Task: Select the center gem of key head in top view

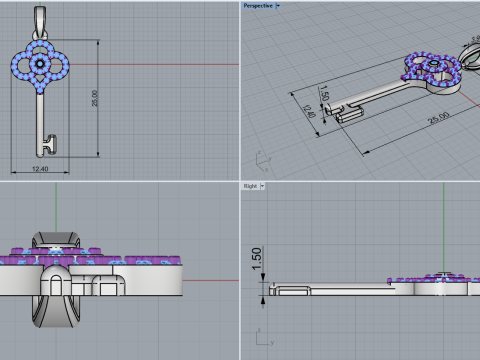Action: point(40,64)
